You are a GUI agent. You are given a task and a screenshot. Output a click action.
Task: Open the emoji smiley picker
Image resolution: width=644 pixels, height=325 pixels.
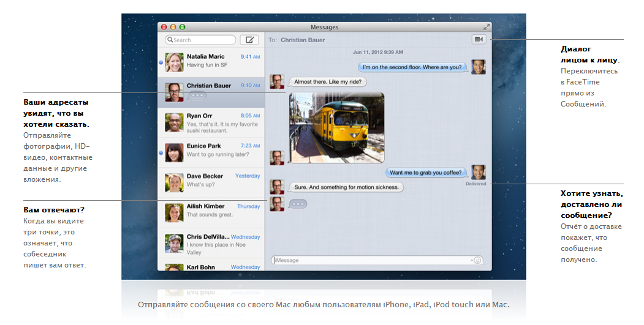pyautogui.click(x=477, y=260)
